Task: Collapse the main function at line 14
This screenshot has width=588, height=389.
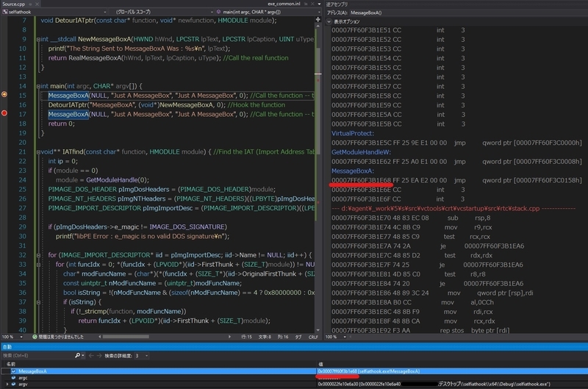Action: pos(38,86)
